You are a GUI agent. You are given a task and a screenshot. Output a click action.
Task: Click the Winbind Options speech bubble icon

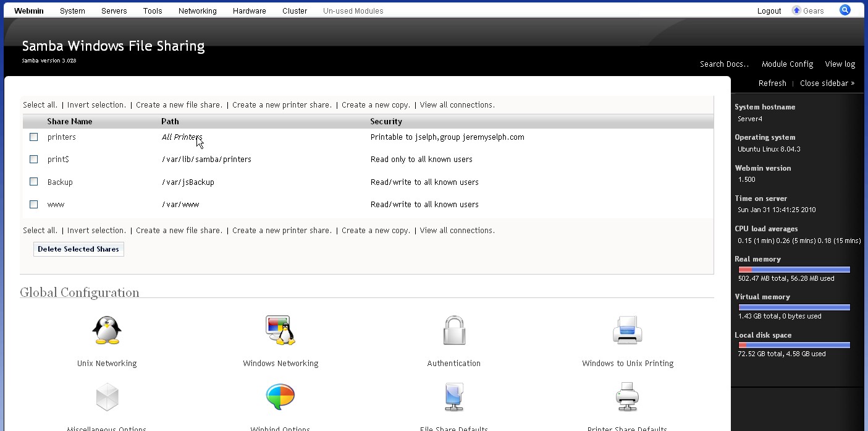coord(280,397)
